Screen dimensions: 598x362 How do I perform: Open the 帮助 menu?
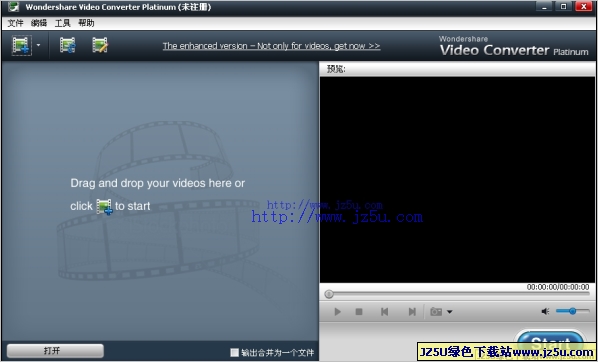[x=86, y=23]
